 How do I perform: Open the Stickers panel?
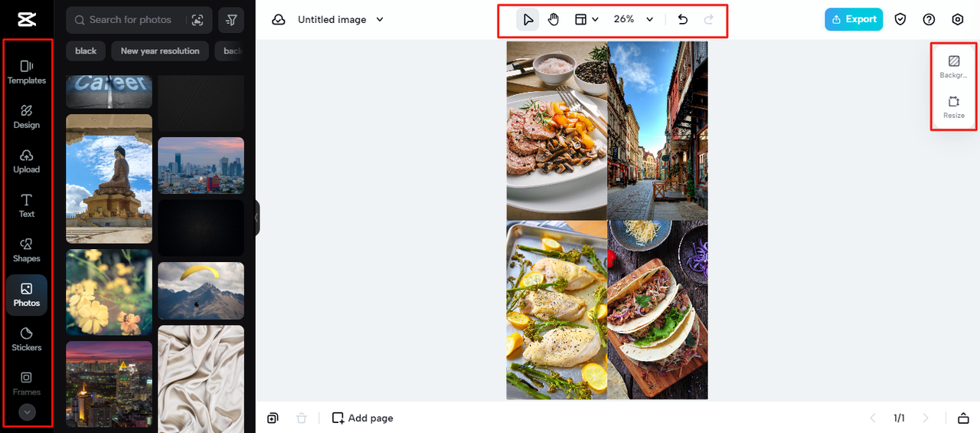tap(27, 339)
